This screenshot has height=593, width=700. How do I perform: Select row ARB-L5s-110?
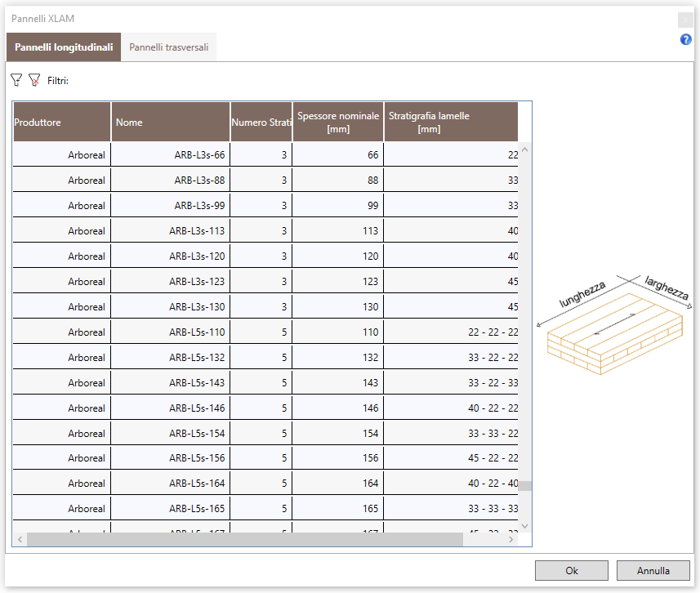[x=265, y=332]
